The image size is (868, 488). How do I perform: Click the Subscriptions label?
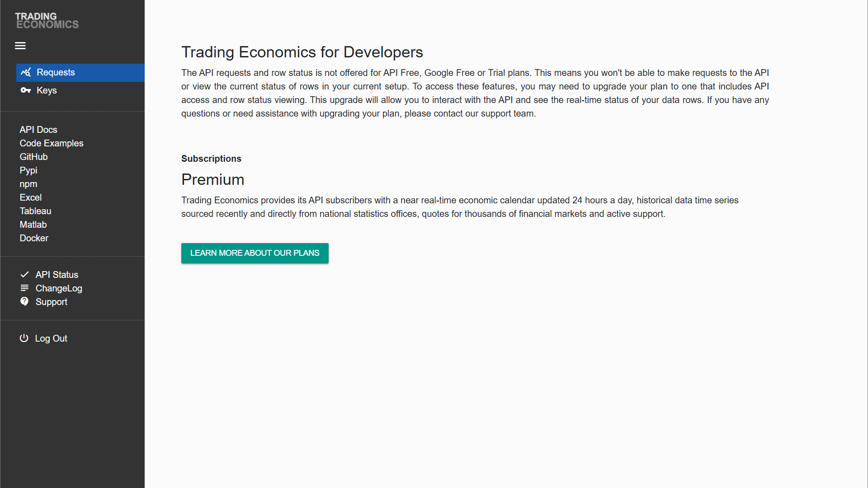(x=211, y=159)
